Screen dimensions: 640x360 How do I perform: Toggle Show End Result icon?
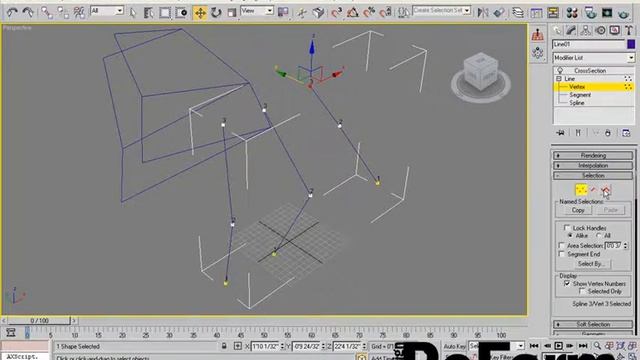[x=578, y=133]
